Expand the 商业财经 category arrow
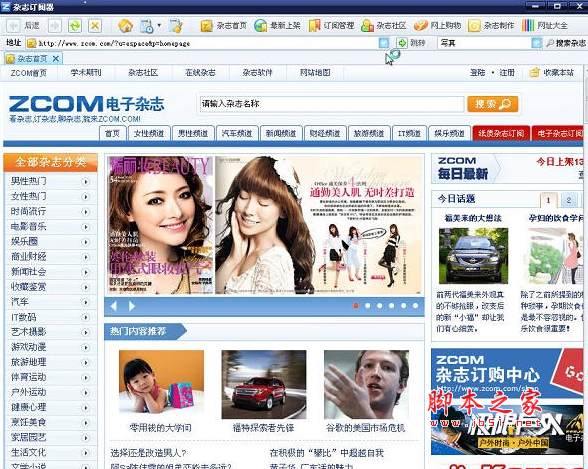The width and height of the screenshot is (588, 469). click(86, 257)
